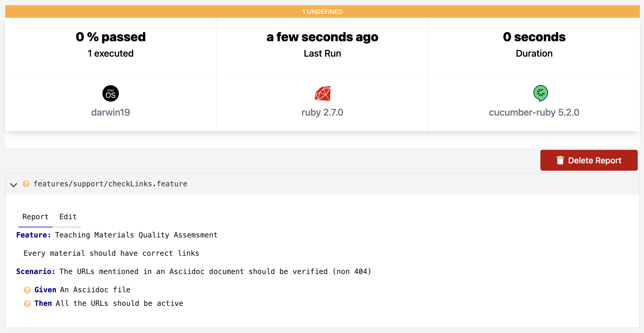
Task: Click undefined status icon beside checkLinks.feature
Action: [x=26, y=184]
